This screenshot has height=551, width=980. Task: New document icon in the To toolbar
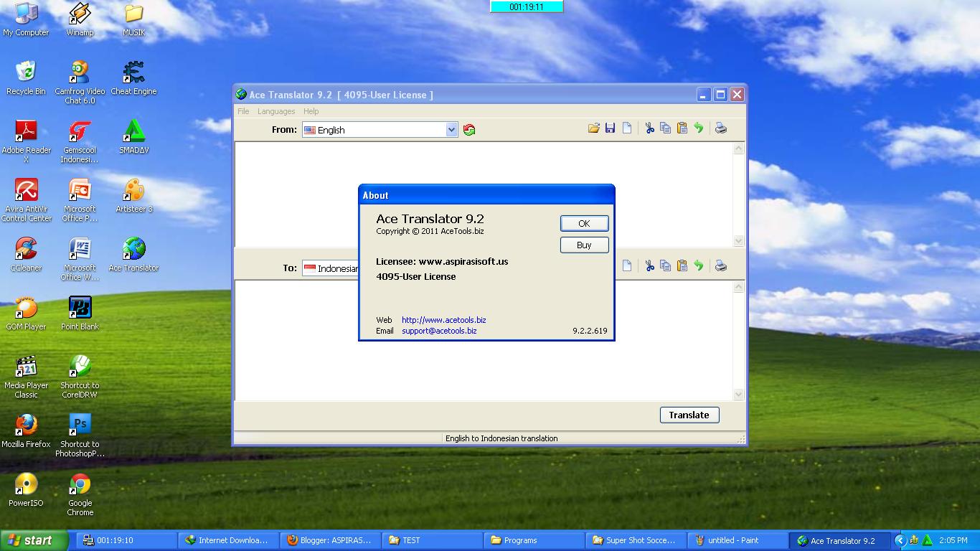(627, 266)
